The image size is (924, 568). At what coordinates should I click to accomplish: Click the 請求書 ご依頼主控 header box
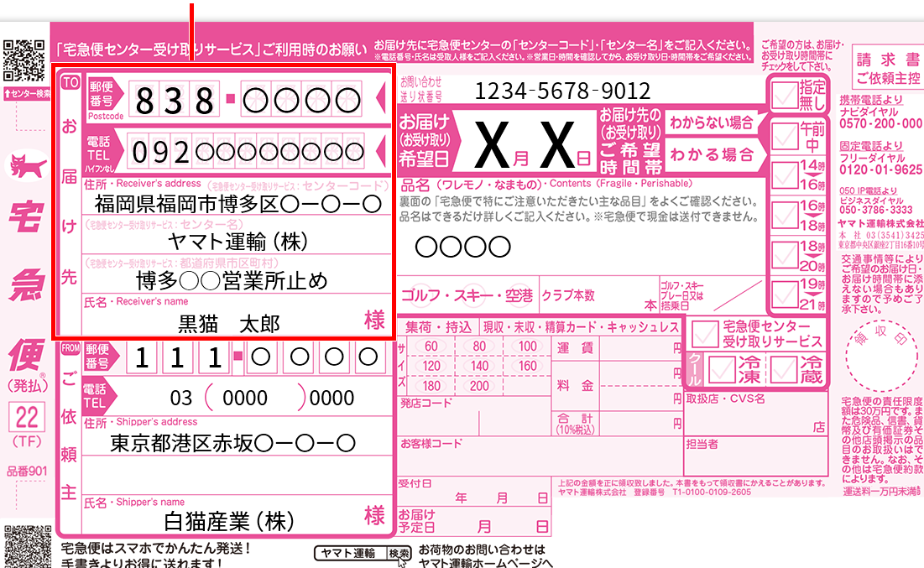(887, 68)
